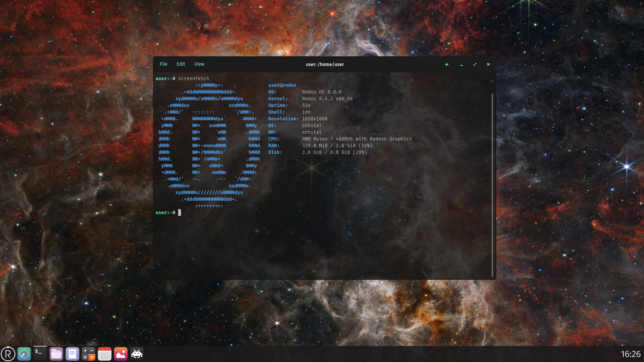Click the terminal title 'user: /home/user'
Screen dimensions: 644x362
[325, 64]
